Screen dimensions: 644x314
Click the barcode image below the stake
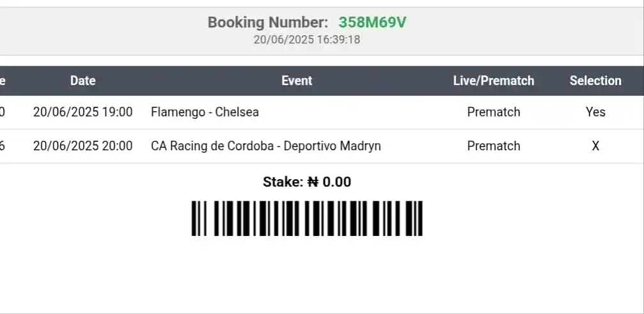pyautogui.click(x=307, y=219)
